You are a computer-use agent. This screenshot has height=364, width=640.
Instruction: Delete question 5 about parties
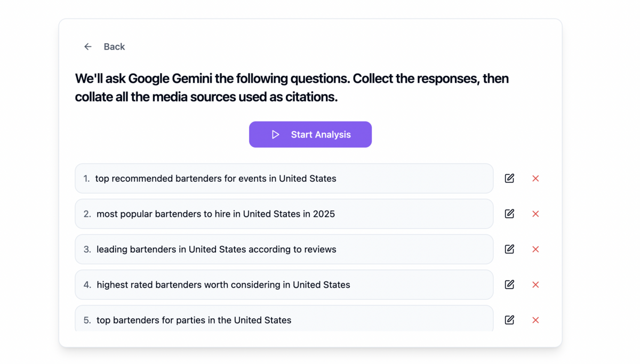535,320
